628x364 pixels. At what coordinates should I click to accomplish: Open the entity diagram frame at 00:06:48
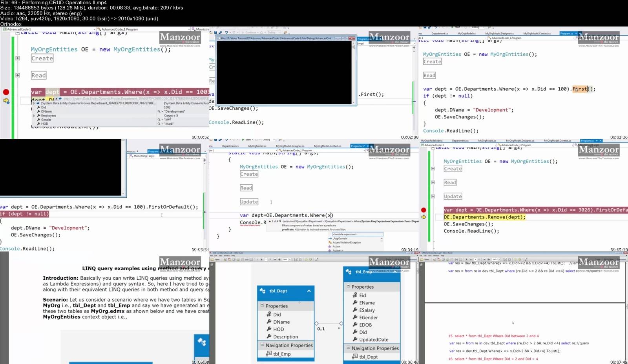point(314,308)
